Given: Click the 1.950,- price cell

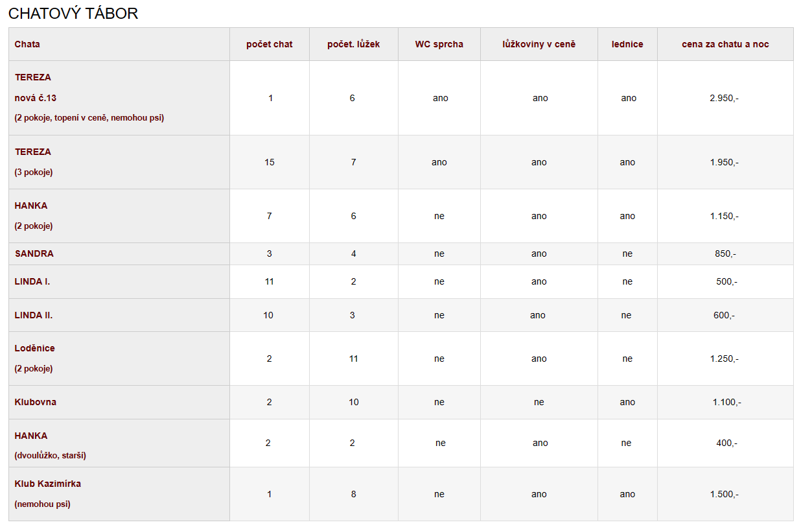Looking at the screenshot, I should 725,162.
